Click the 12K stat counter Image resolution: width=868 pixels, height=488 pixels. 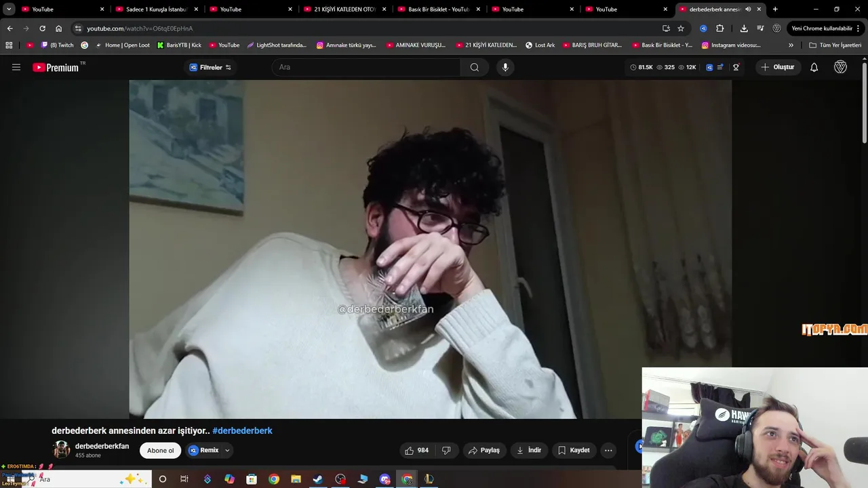click(x=687, y=67)
